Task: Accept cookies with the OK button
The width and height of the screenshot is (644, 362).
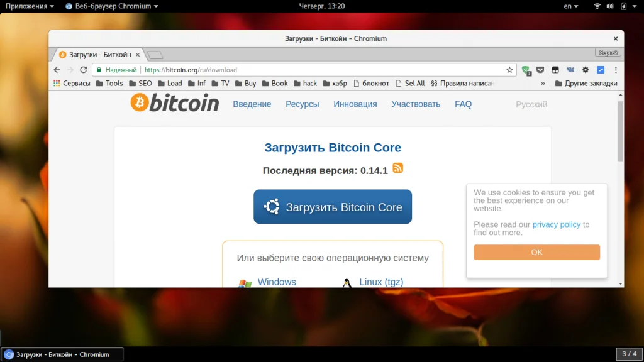Action: point(536,252)
